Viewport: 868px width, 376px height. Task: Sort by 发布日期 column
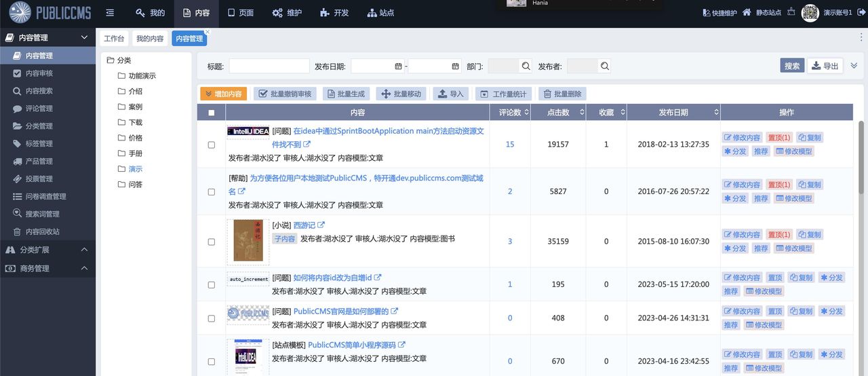[673, 113]
